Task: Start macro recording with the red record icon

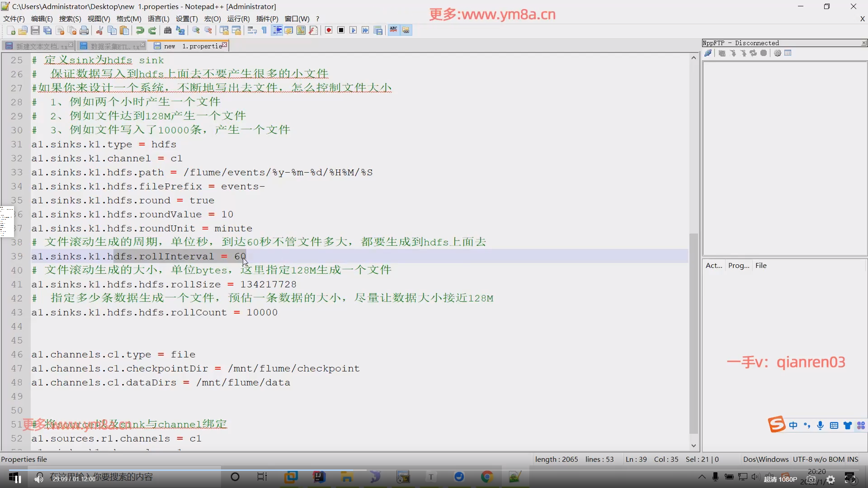Action: coord(329,30)
